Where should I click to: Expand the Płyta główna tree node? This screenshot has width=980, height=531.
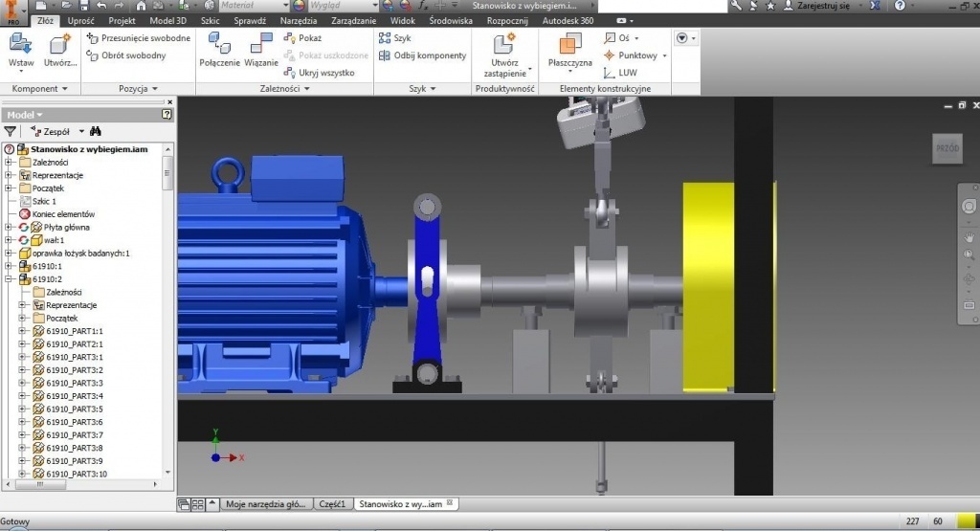click(9, 227)
